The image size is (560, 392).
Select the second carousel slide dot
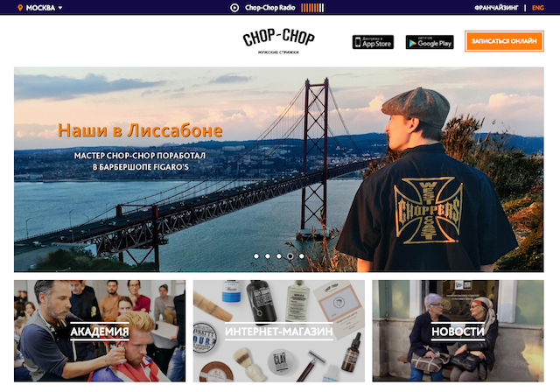[268, 256]
